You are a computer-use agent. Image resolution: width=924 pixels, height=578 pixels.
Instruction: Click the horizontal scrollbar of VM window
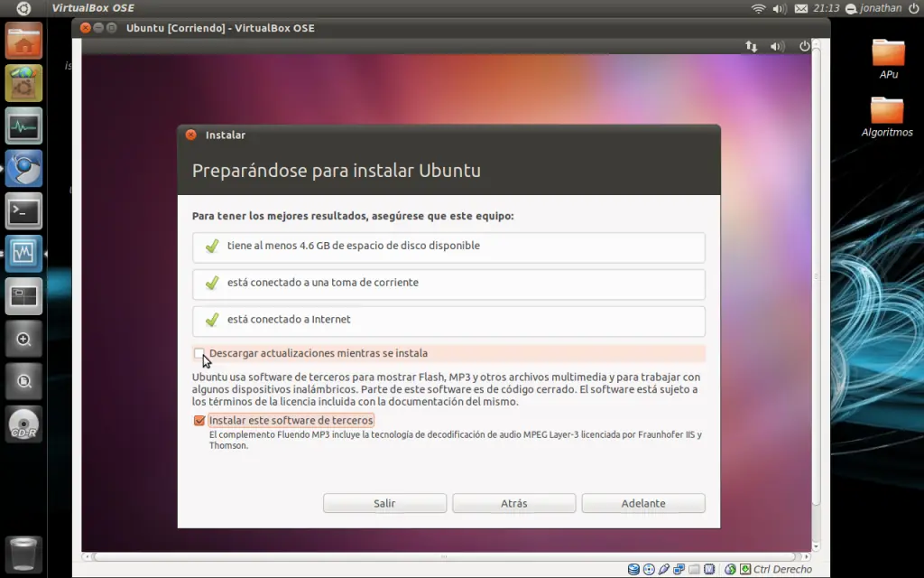(445, 556)
